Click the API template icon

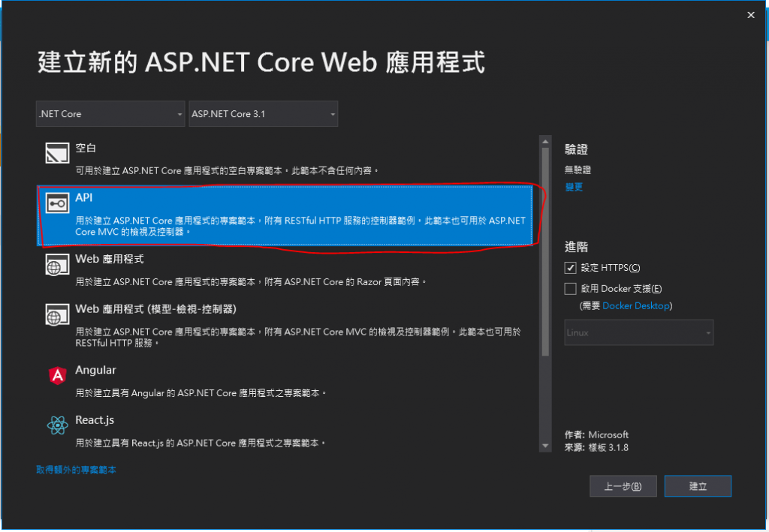coord(57,203)
